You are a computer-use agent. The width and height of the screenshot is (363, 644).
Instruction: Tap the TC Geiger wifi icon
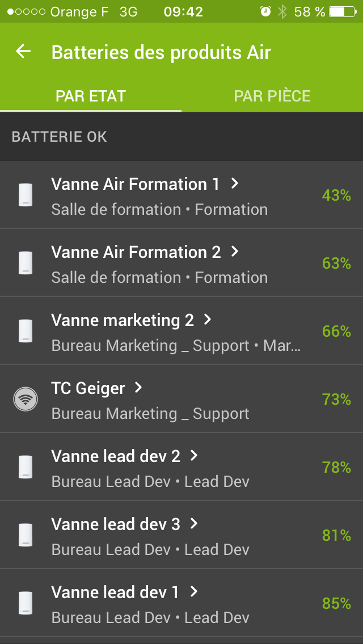point(25,399)
